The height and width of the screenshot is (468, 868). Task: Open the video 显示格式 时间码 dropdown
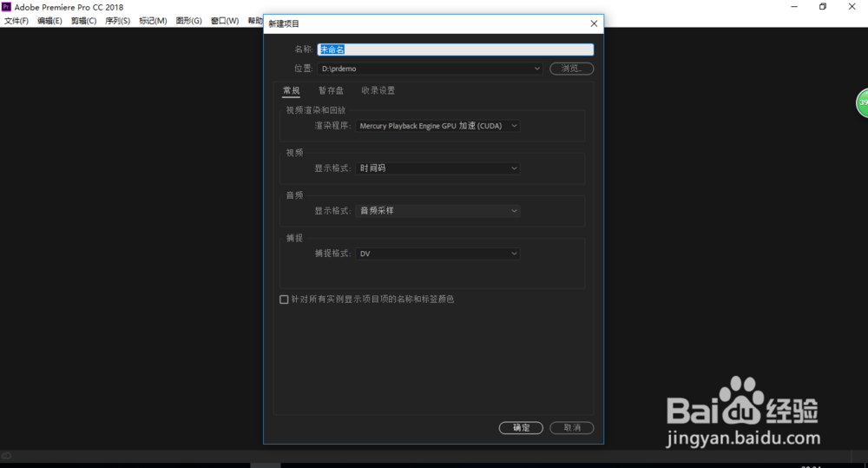coord(437,168)
